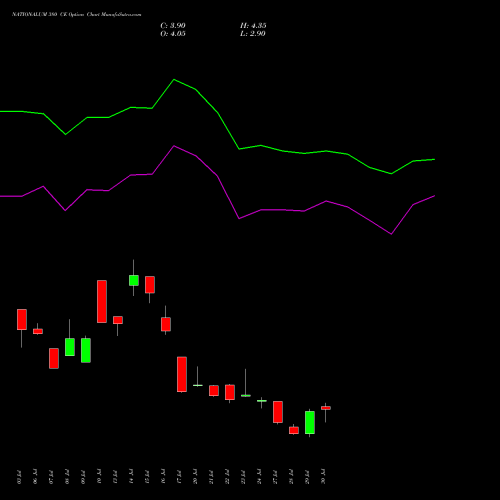
Task: Click the '10 Jul' date axis label
Action: (99, 477)
